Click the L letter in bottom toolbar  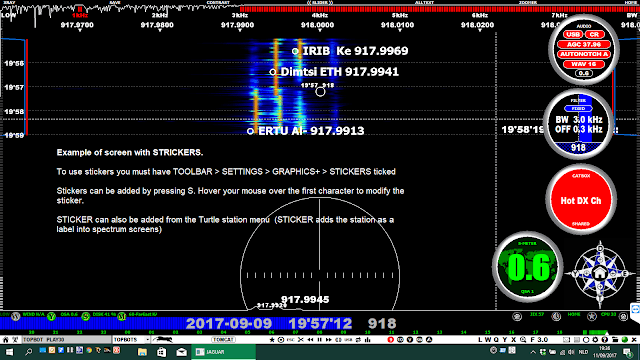click(480, 340)
